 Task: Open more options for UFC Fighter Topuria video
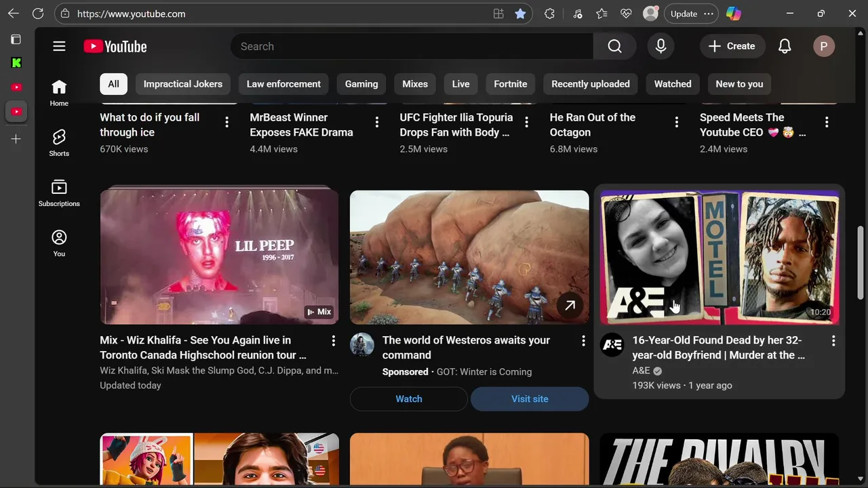(x=527, y=122)
